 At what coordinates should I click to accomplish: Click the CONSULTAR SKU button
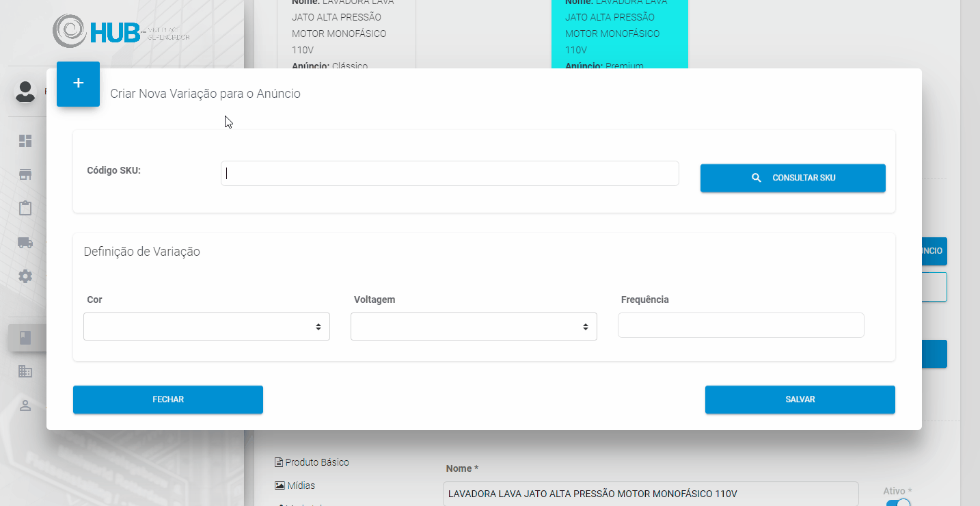coord(793,178)
